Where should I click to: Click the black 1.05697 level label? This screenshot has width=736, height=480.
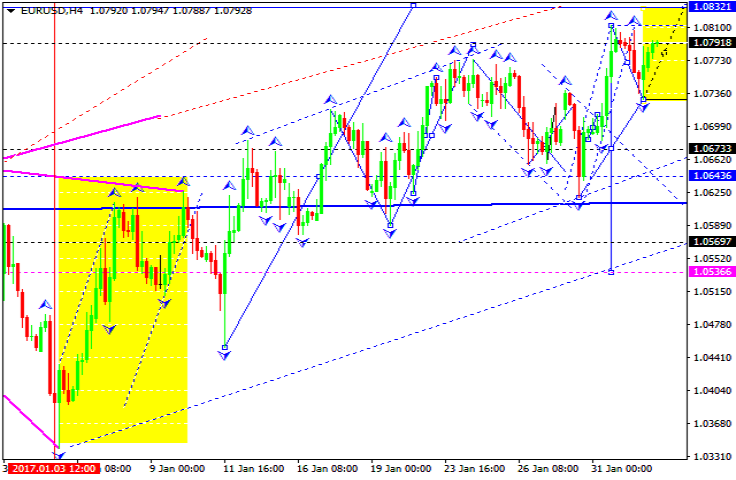coord(712,242)
